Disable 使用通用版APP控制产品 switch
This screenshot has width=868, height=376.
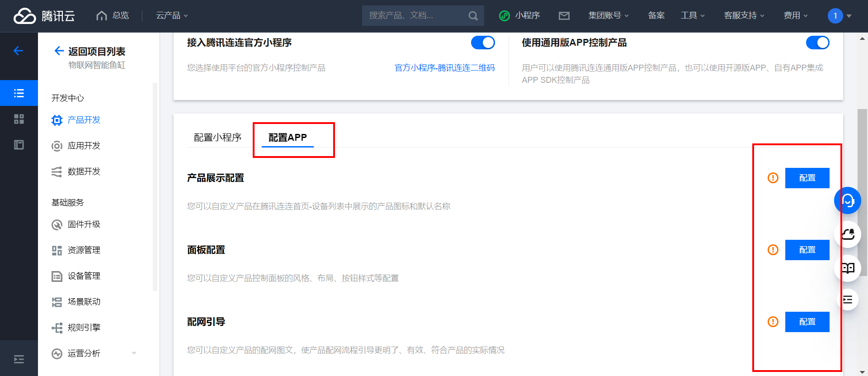pos(817,43)
